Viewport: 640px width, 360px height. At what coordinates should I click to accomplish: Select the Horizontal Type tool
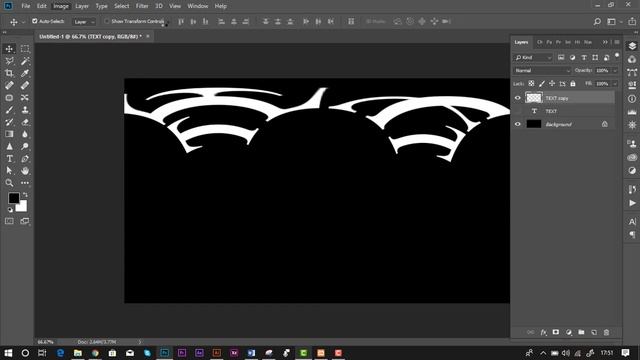(9, 158)
